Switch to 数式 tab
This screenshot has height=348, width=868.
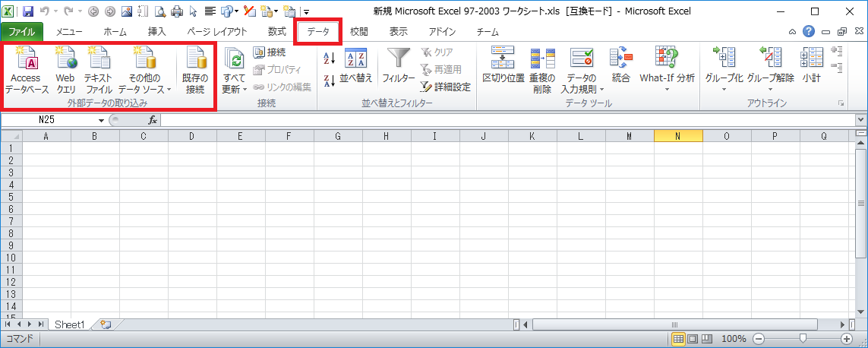click(276, 32)
